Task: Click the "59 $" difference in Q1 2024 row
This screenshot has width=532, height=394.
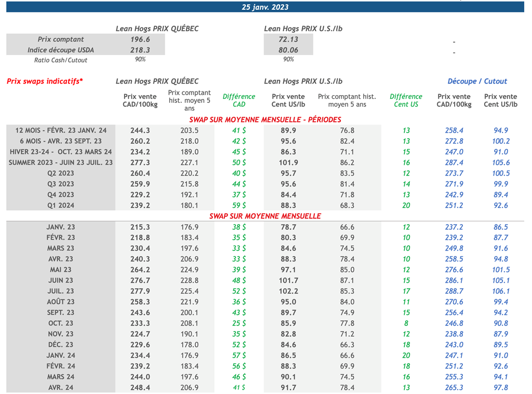Action: click(239, 205)
